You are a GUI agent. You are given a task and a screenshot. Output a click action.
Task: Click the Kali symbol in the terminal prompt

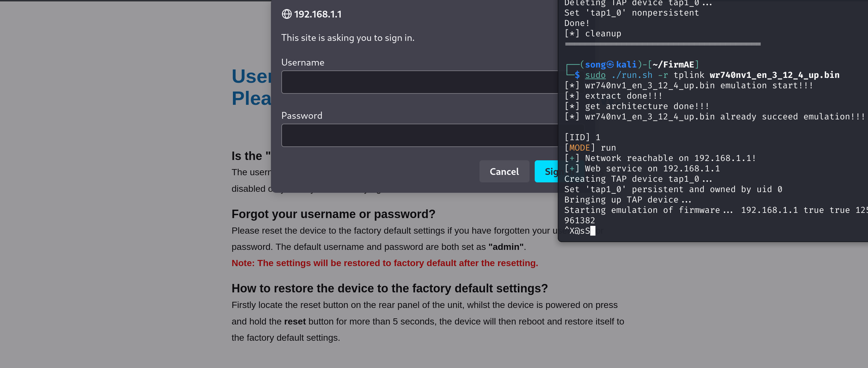point(610,64)
